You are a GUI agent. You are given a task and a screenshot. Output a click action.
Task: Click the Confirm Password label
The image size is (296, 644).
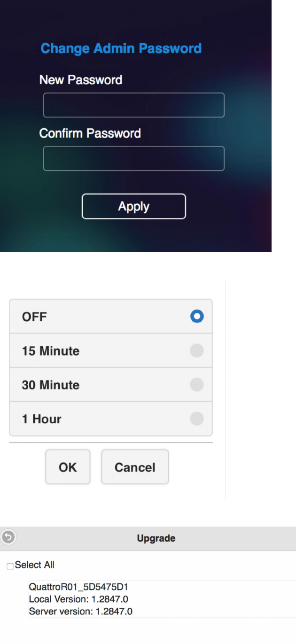pyautogui.click(x=90, y=133)
